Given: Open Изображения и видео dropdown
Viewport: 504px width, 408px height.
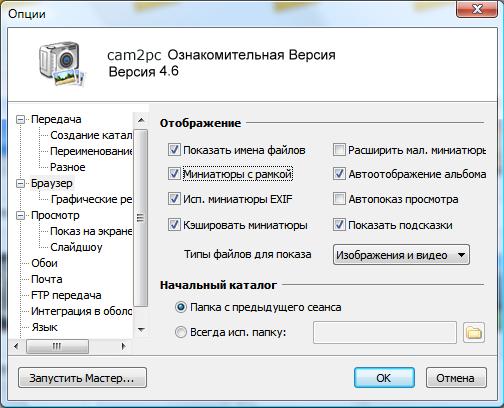Looking at the screenshot, I should tap(401, 255).
